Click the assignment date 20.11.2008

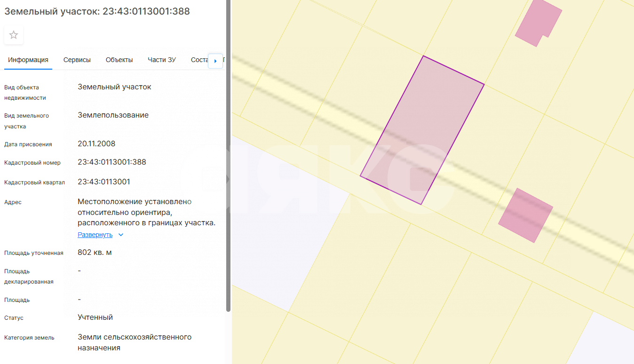pos(96,144)
